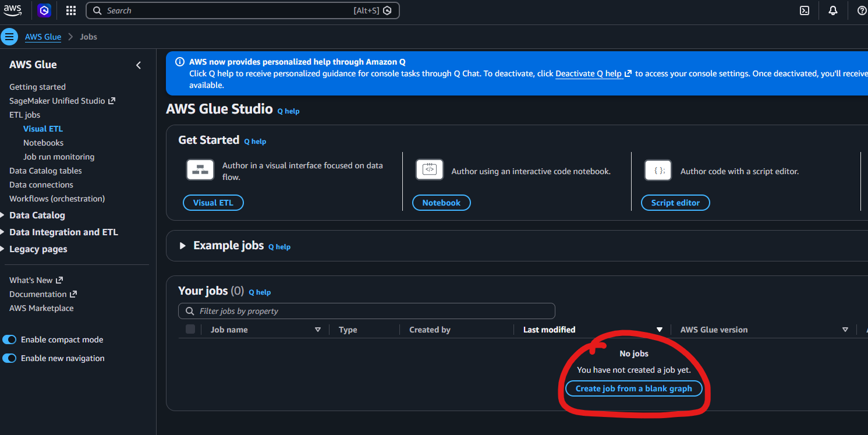Sort by the AWS Glue version column arrow

[845, 330]
